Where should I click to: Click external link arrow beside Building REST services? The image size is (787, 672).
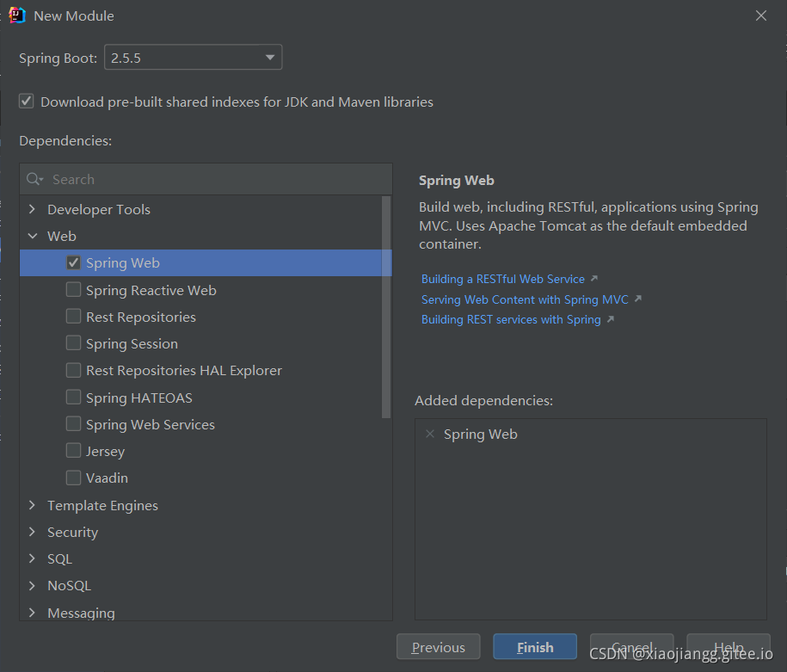click(x=611, y=319)
